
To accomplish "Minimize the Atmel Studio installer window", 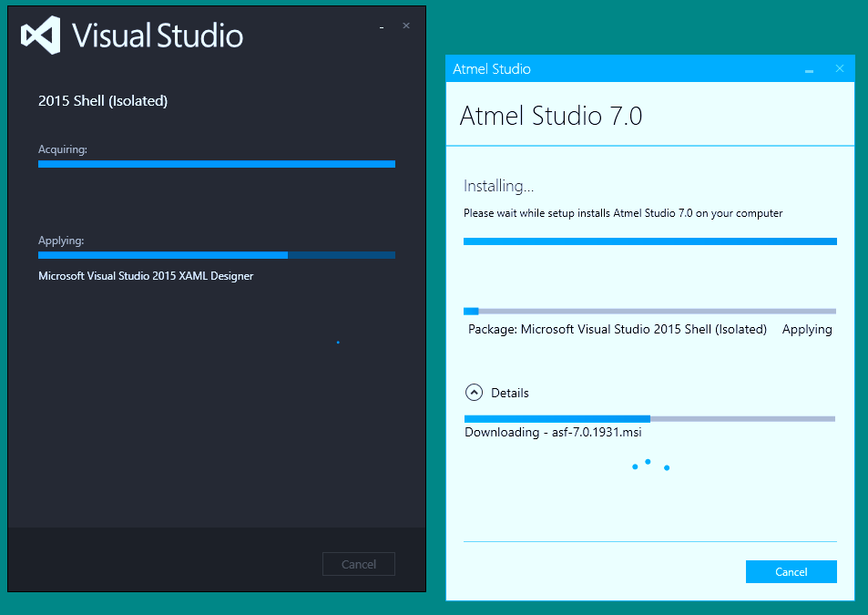I will click(810, 70).
